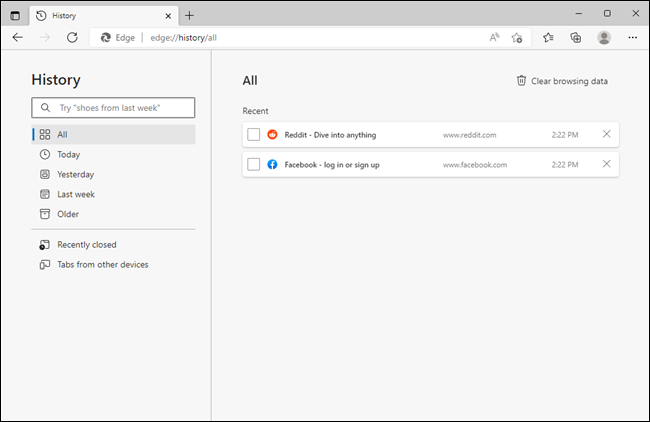Click the Edge logo in address bar
This screenshot has width=650, height=422.
tap(106, 38)
